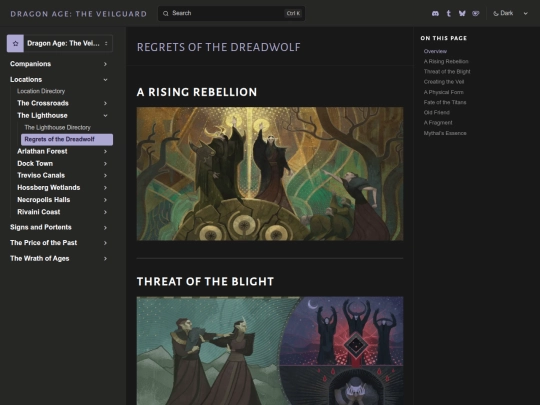Open the Dark theme selector

coord(510,13)
